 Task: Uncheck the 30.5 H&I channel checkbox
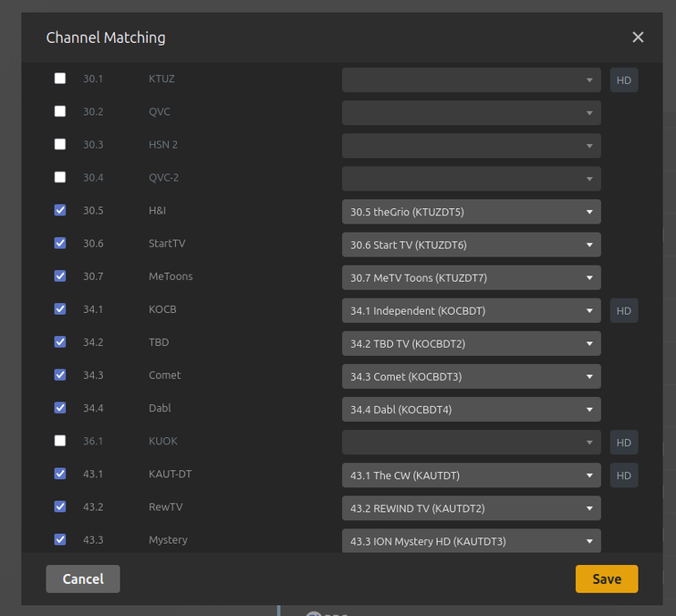tap(60, 210)
